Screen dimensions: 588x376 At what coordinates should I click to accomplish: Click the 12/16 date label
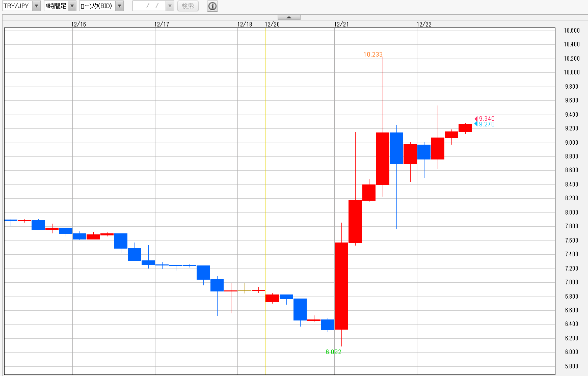pos(79,24)
